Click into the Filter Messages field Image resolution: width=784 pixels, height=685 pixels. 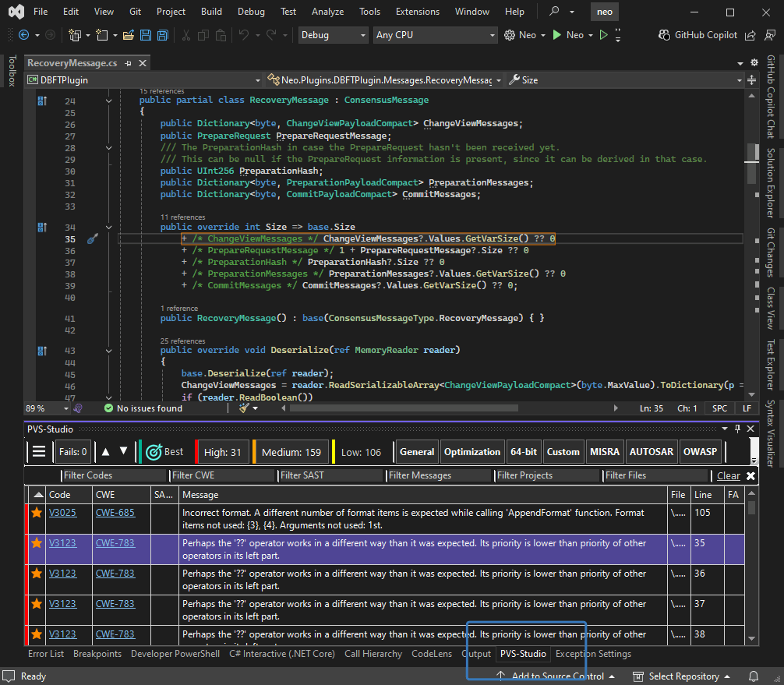point(439,475)
